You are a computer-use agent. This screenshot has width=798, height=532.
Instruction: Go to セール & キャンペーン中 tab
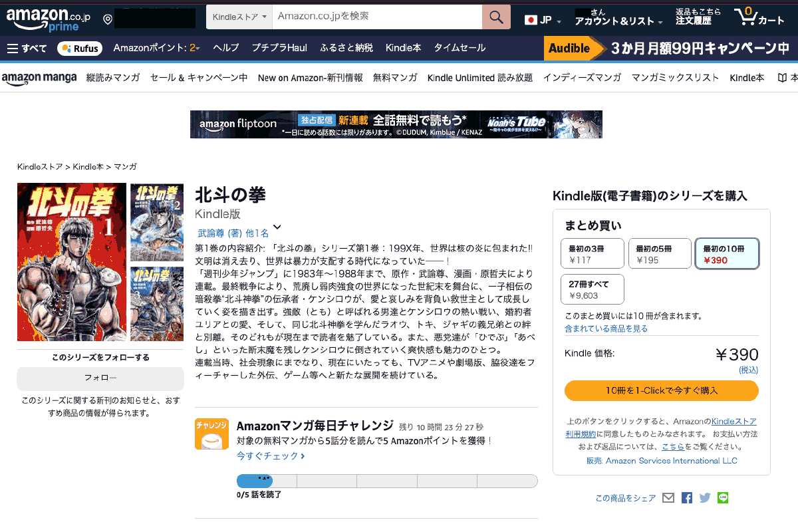(199, 78)
